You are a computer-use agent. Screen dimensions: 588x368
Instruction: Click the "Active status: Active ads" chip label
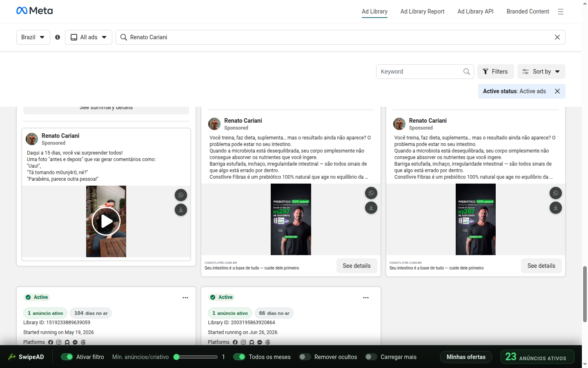pyautogui.click(x=514, y=91)
